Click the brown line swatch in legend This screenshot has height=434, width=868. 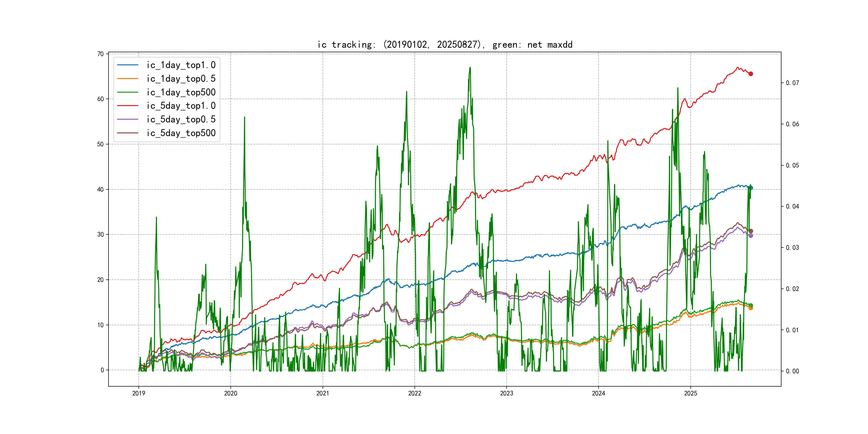tap(128, 133)
